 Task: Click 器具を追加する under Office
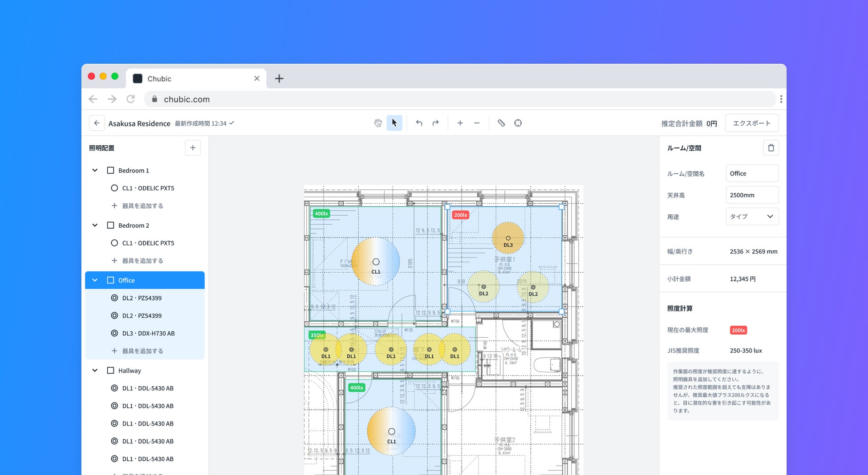(142, 351)
